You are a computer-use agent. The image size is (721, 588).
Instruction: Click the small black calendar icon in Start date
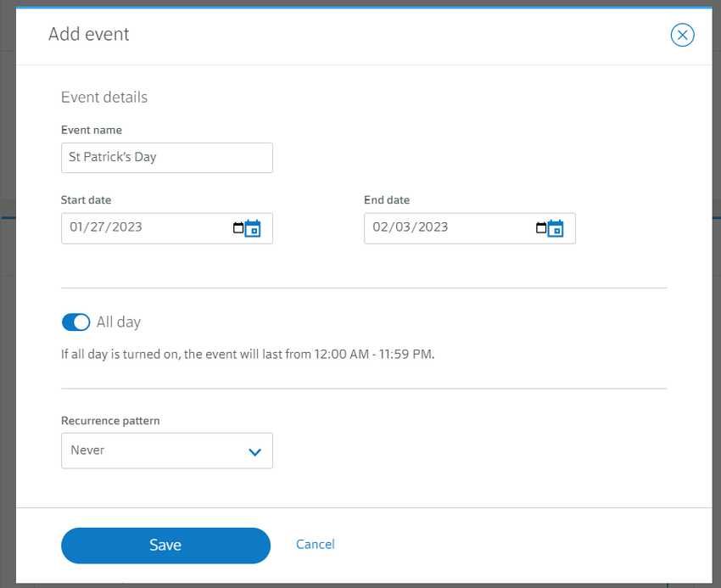[x=238, y=227]
